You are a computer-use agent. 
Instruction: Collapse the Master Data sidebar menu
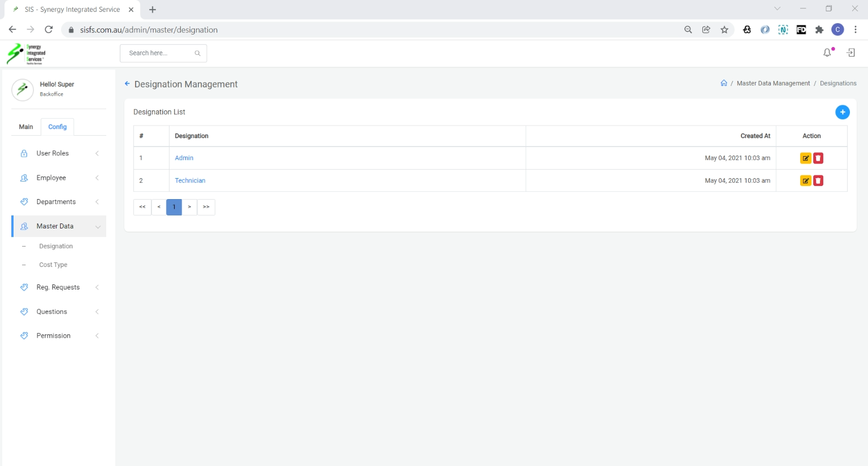pyautogui.click(x=59, y=226)
